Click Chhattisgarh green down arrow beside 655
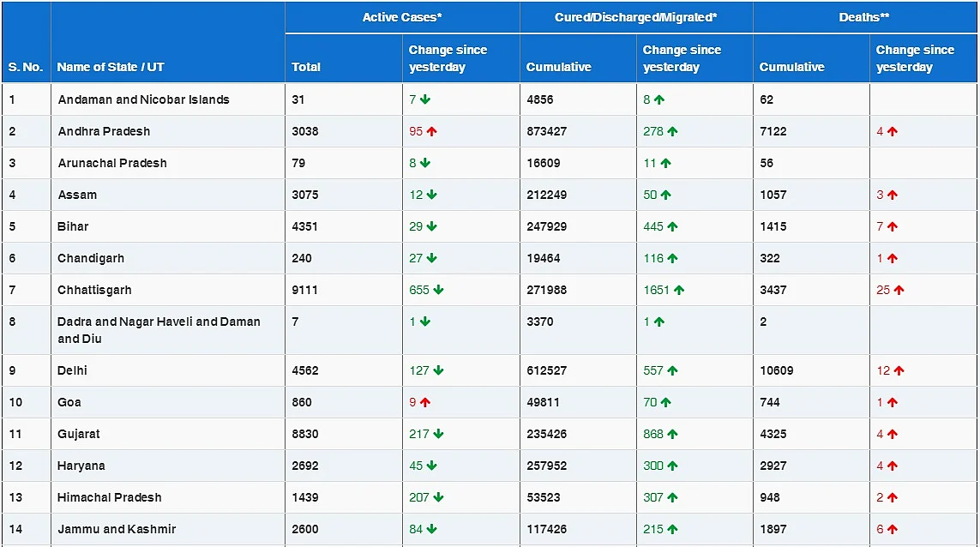The height and width of the screenshot is (547, 980). pos(438,290)
